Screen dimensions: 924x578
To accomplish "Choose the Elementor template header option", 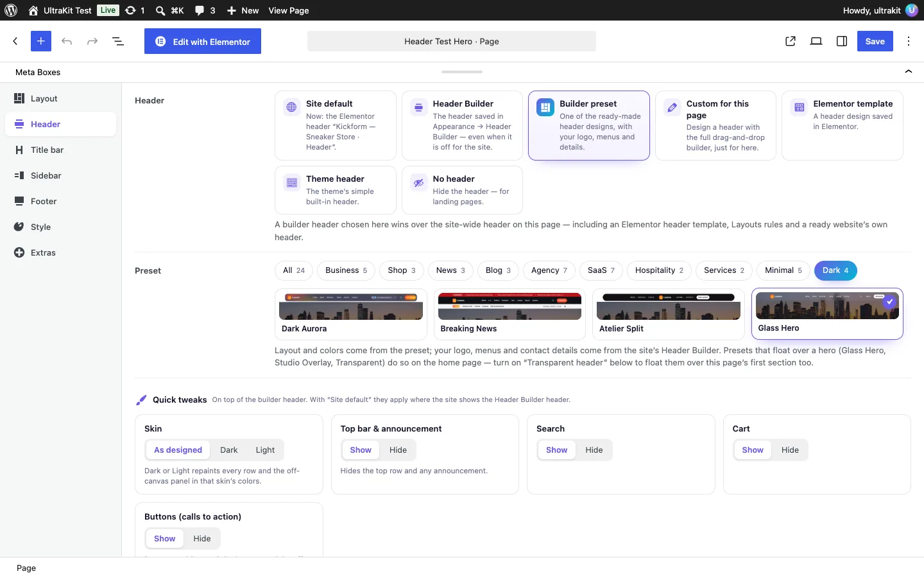I will [843, 125].
